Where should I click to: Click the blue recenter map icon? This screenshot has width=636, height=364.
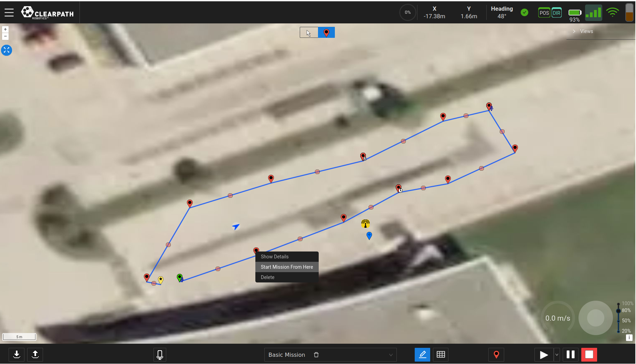(x=7, y=50)
